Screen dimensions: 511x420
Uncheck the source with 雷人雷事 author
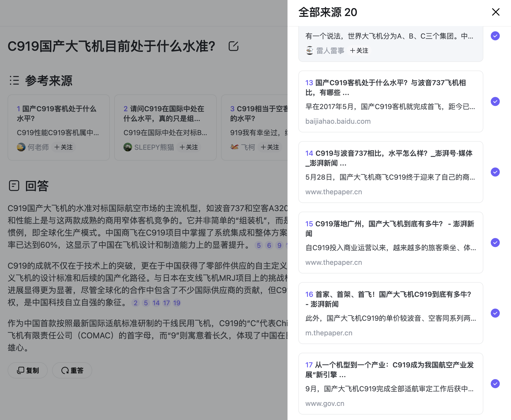495,36
